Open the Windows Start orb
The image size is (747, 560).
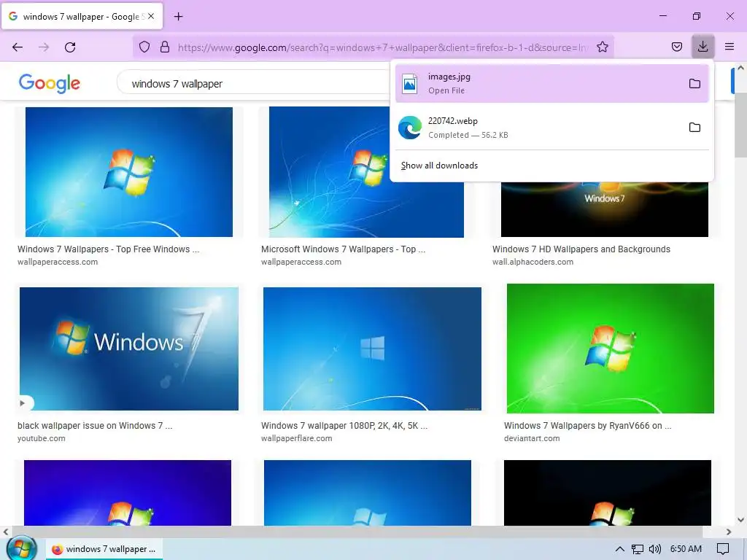21,548
